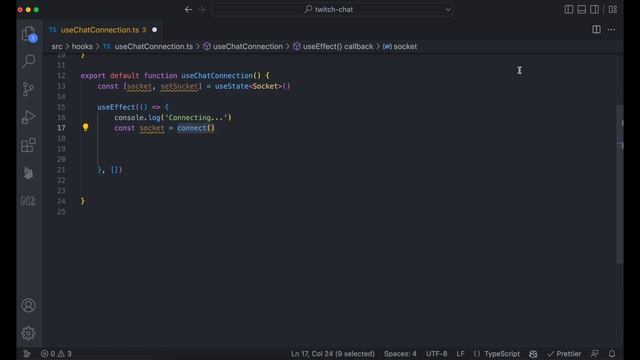This screenshot has height=360, width=640.
Task: Open the Copilot status icon
Action: pyautogui.click(x=533, y=354)
